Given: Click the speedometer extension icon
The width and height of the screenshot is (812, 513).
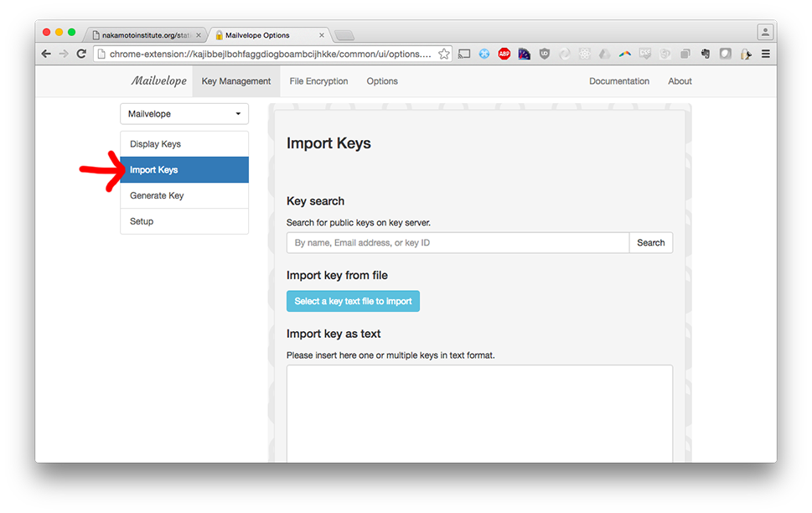Looking at the screenshot, I should tap(524, 54).
